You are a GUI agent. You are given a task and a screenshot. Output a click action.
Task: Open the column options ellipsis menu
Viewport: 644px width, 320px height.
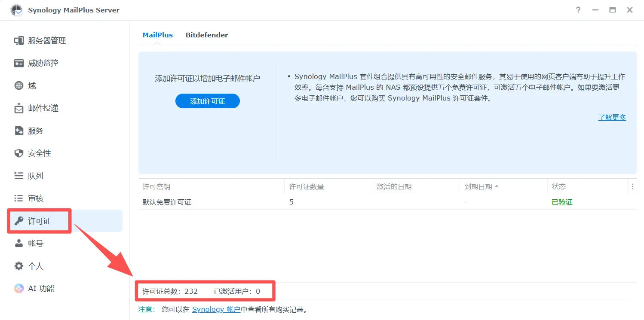click(633, 186)
